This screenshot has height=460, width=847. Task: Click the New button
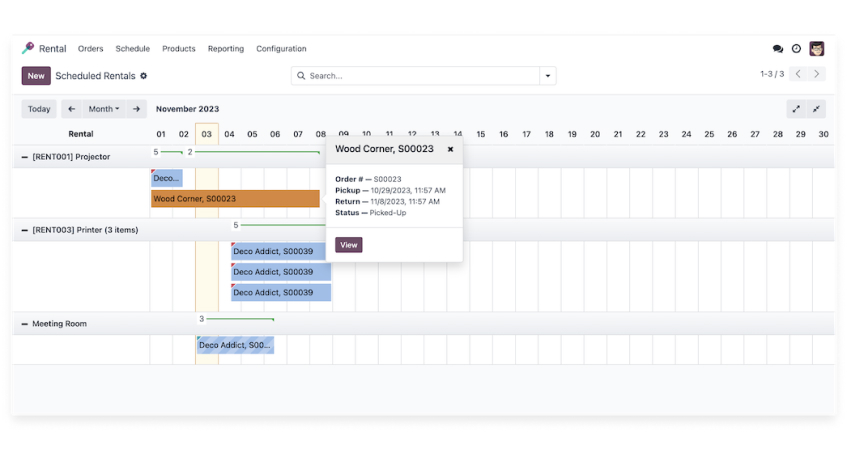36,76
